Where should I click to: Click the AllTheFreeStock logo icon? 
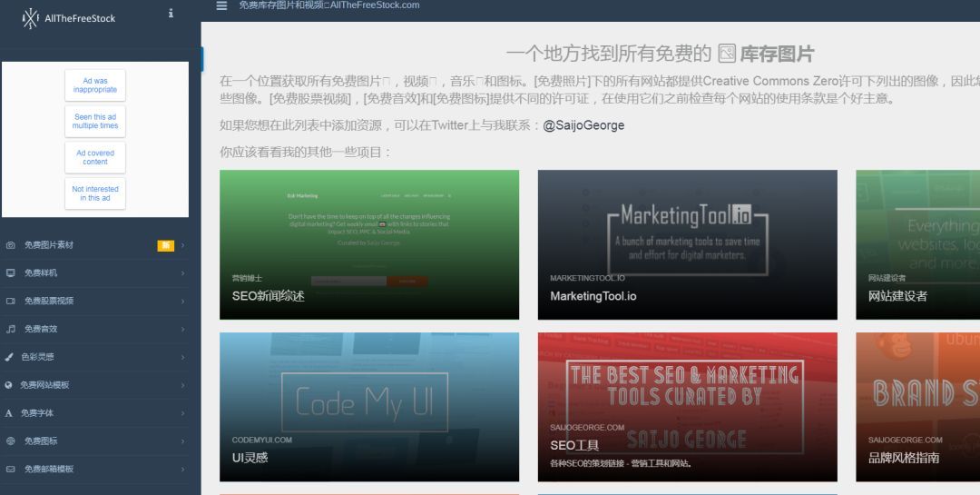tap(30, 19)
